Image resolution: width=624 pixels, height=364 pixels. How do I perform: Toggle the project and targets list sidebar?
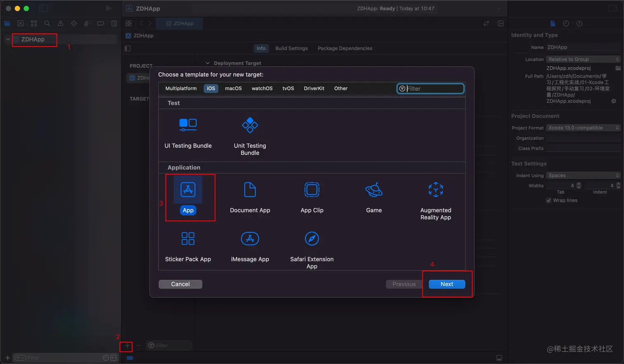(128, 48)
